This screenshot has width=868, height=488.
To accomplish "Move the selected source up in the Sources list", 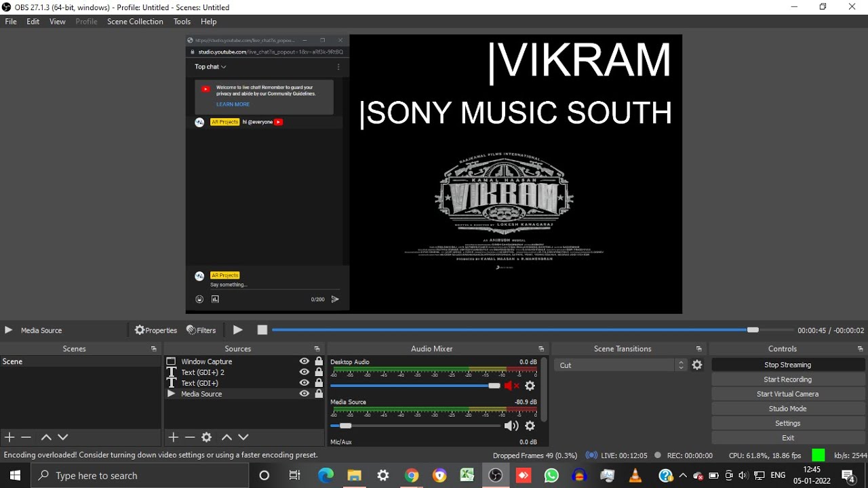I will 226,437.
